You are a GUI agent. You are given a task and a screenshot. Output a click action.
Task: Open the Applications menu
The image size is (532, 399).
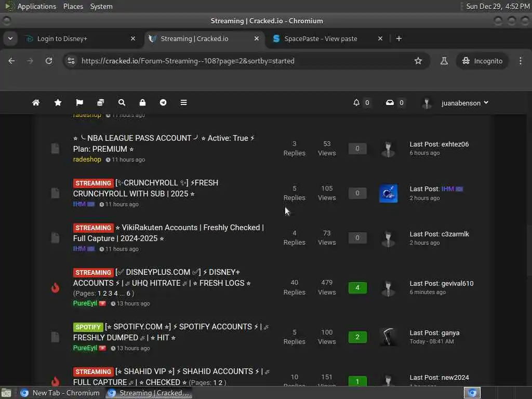37,6
